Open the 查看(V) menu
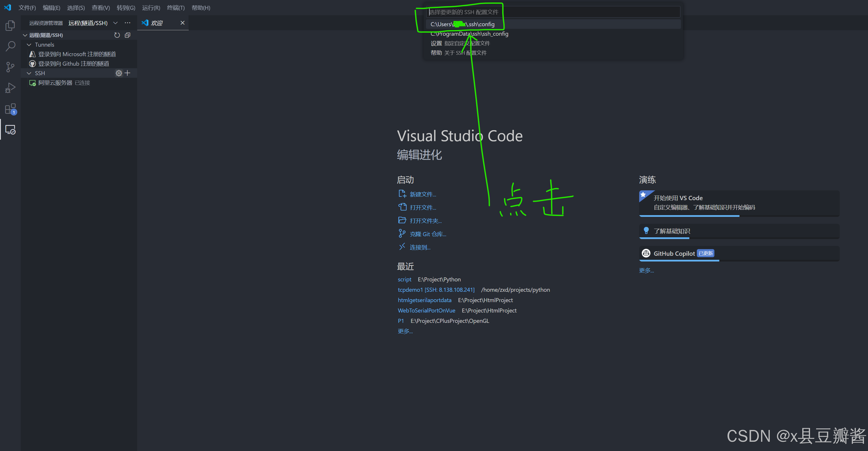This screenshot has height=451, width=868. tap(101, 7)
